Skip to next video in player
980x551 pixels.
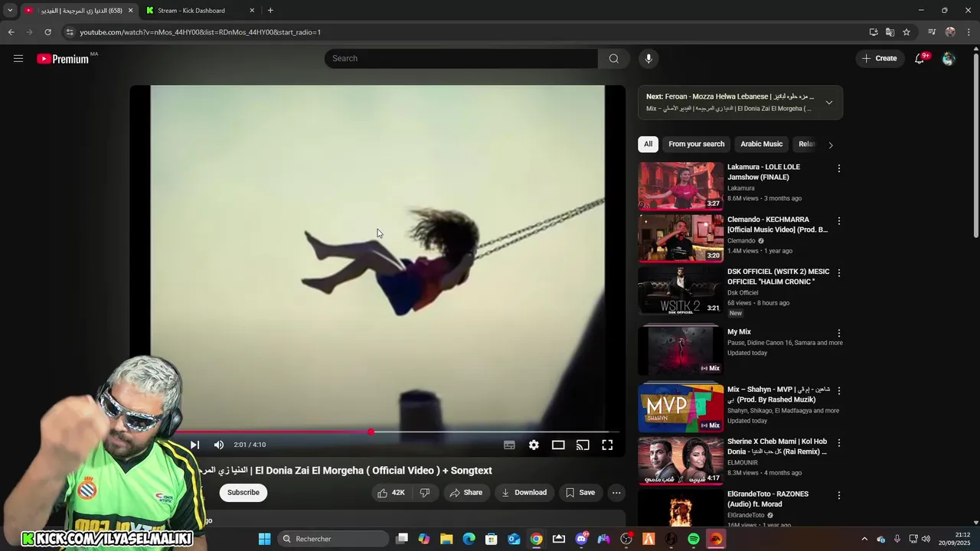coord(194,445)
